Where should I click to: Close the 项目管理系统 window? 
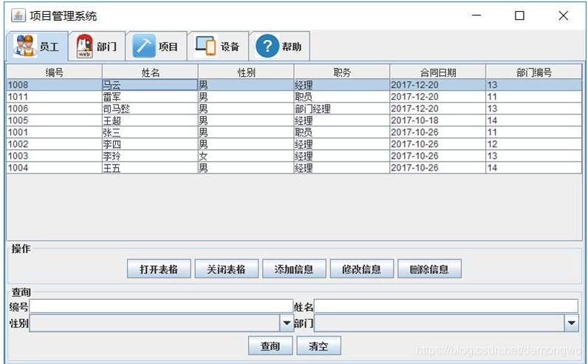(x=563, y=16)
